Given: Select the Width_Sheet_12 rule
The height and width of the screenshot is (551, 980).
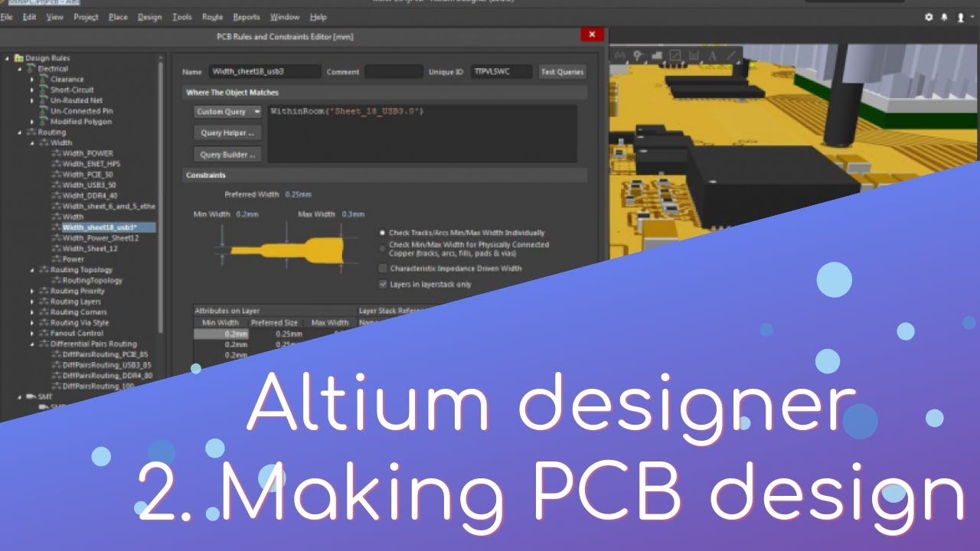Looking at the screenshot, I should (x=90, y=249).
